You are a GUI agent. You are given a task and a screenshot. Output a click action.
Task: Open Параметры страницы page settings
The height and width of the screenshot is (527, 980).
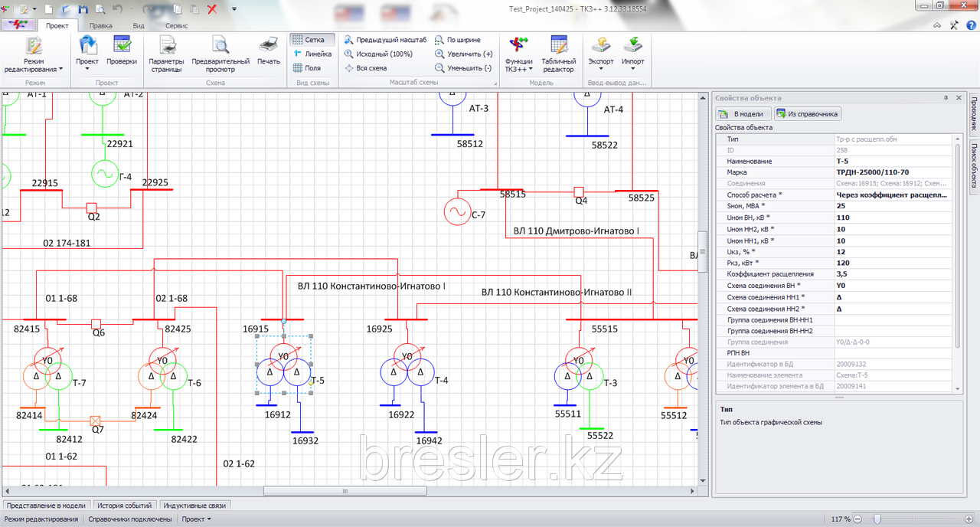pyautogui.click(x=166, y=54)
